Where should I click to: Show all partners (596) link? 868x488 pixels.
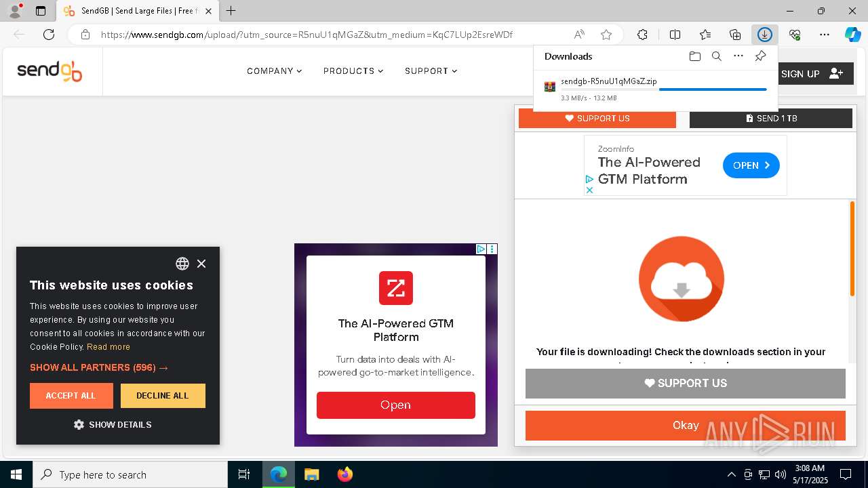[x=99, y=367]
